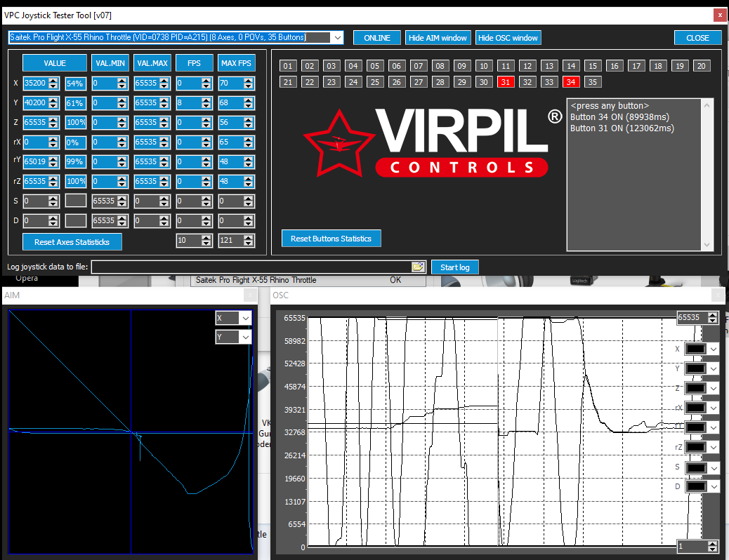Click the FPS column header
Screen dimensions: 729x560
[195, 63]
